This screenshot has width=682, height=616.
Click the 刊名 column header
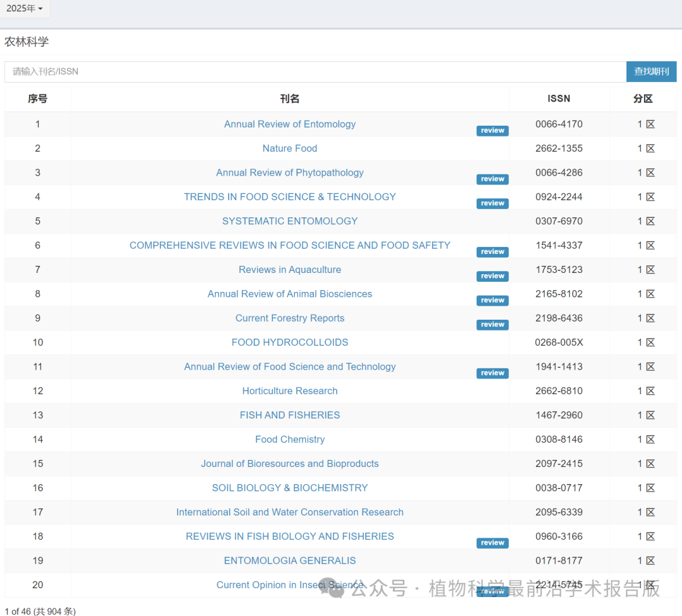[x=289, y=99]
